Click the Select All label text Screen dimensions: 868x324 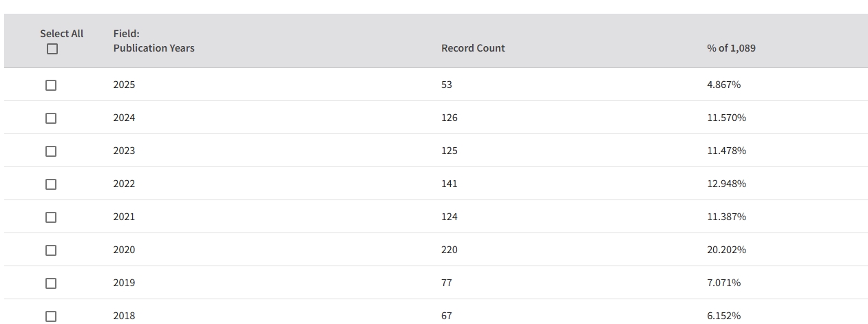(x=61, y=34)
